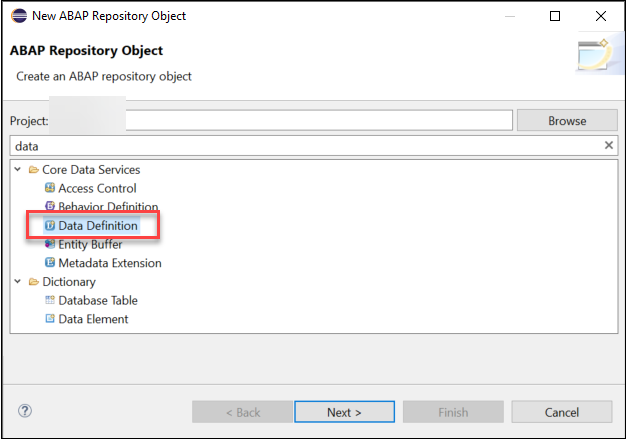
Task: Click the Database Table object icon
Action: pyautogui.click(x=50, y=300)
